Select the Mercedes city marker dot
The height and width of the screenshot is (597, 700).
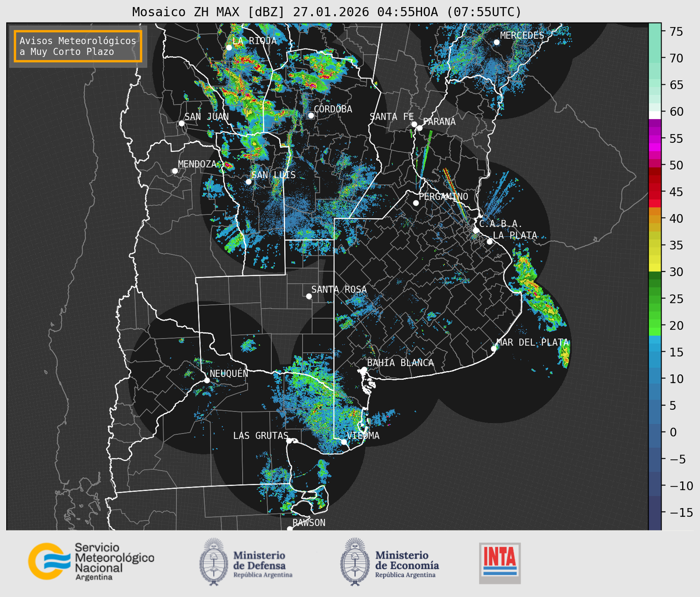[496, 42]
